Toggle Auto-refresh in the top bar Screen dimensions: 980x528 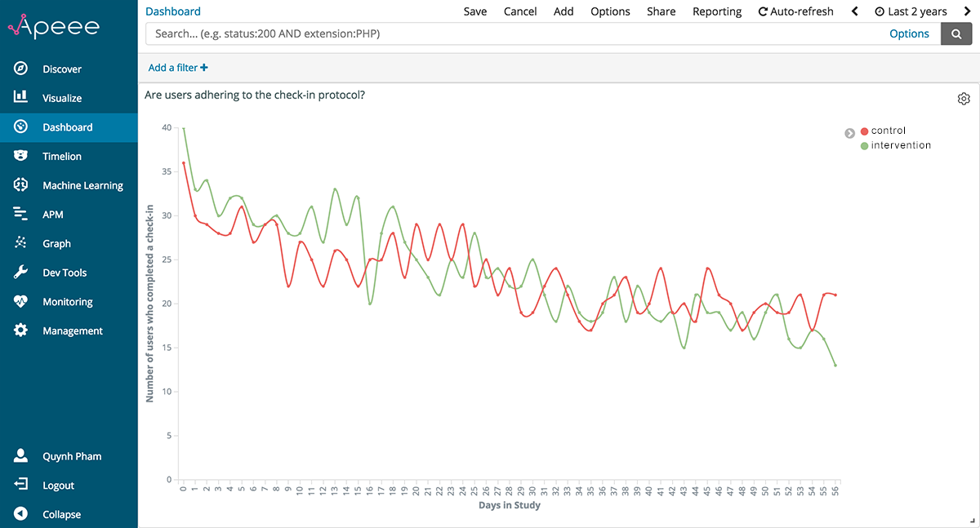(796, 11)
